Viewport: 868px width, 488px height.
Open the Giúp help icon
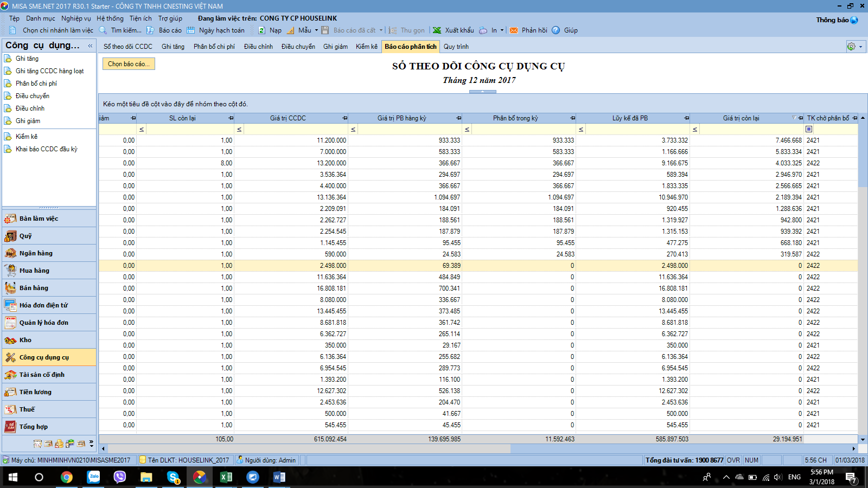coord(556,30)
